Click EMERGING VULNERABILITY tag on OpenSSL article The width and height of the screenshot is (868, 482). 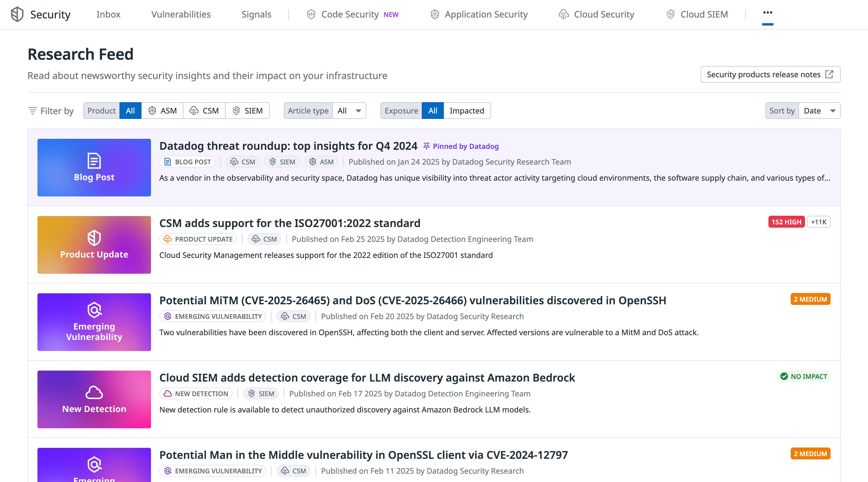point(213,471)
